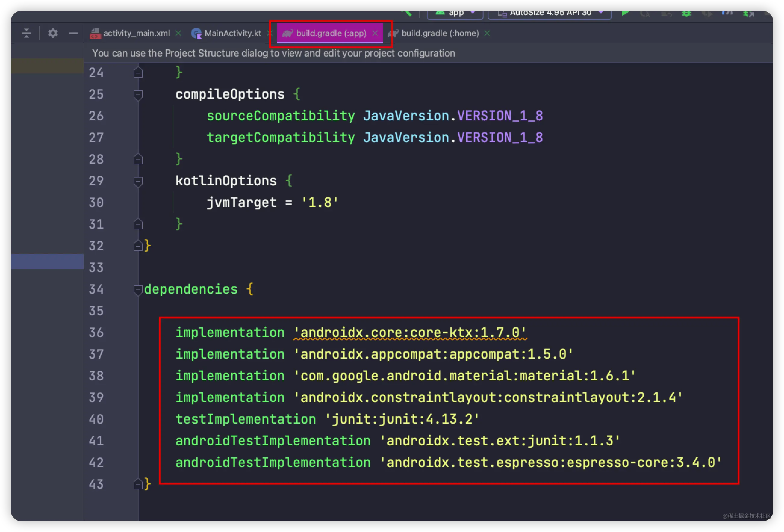Open the AutoSize 4.95 API 30 device selector
The width and height of the screenshot is (784, 532).
click(x=549, y=13)
